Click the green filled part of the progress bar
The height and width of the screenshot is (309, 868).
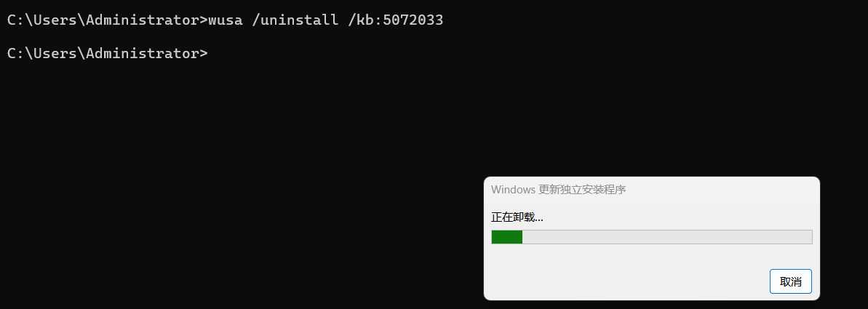tap(507, 237)
